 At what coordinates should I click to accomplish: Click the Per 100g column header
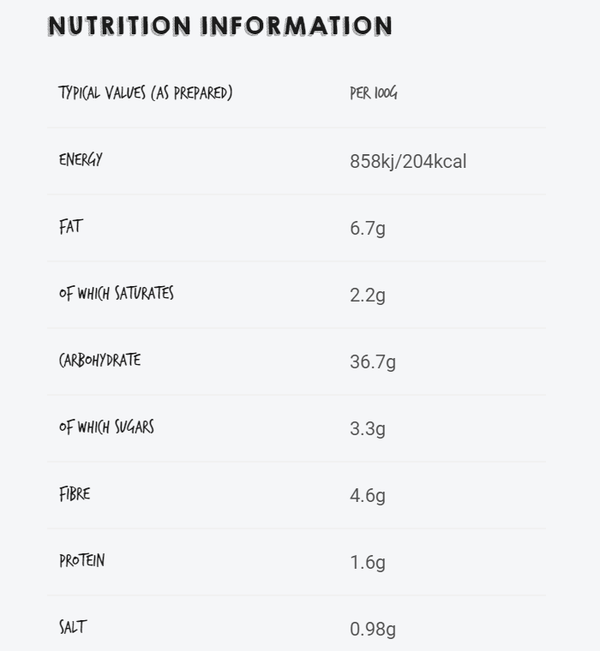point(373,93)
